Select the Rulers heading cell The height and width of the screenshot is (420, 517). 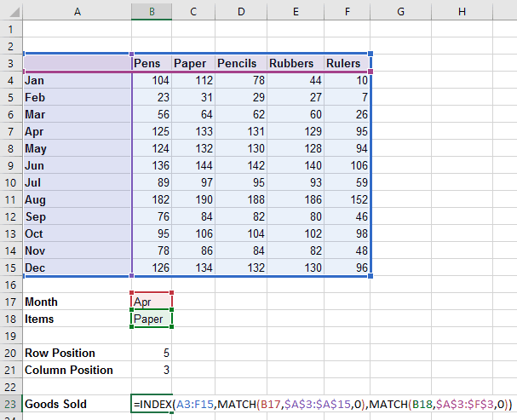(348, 63)
